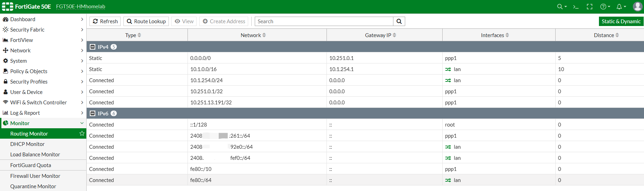Click the Monitor pie chart icon

pyautogui.click(x=6, y=123)
